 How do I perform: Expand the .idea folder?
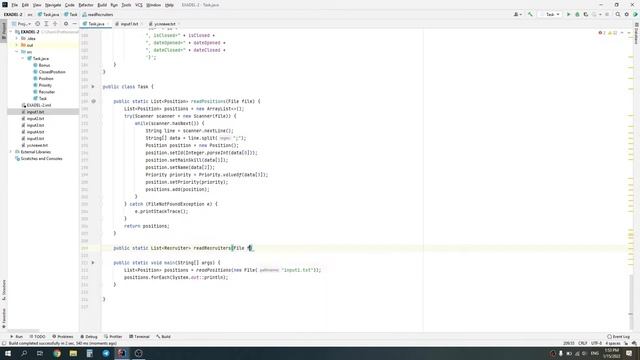(x=17, y=38)
